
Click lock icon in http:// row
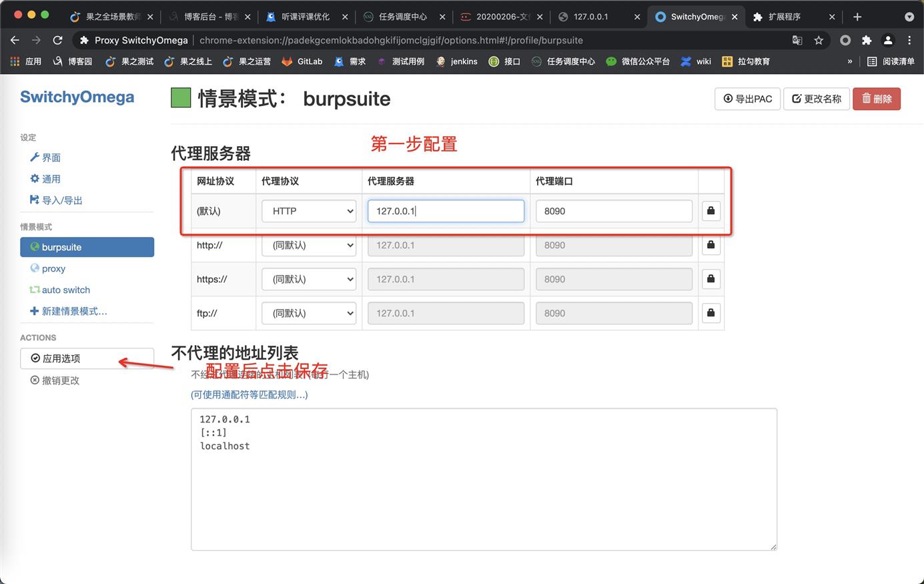pyautogui.click(x=711, y=245)
